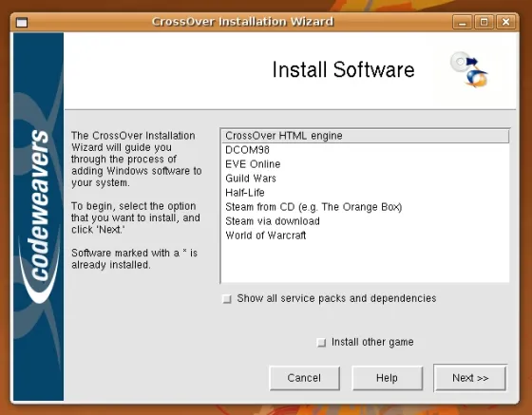532x415 pixels.
Task: Select CrossOver HTML engine in the list
Action: (x=366, y=136)
